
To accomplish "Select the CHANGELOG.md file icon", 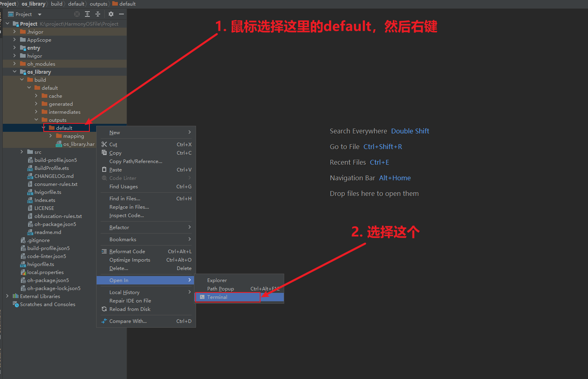I will [x=30, y=176].
